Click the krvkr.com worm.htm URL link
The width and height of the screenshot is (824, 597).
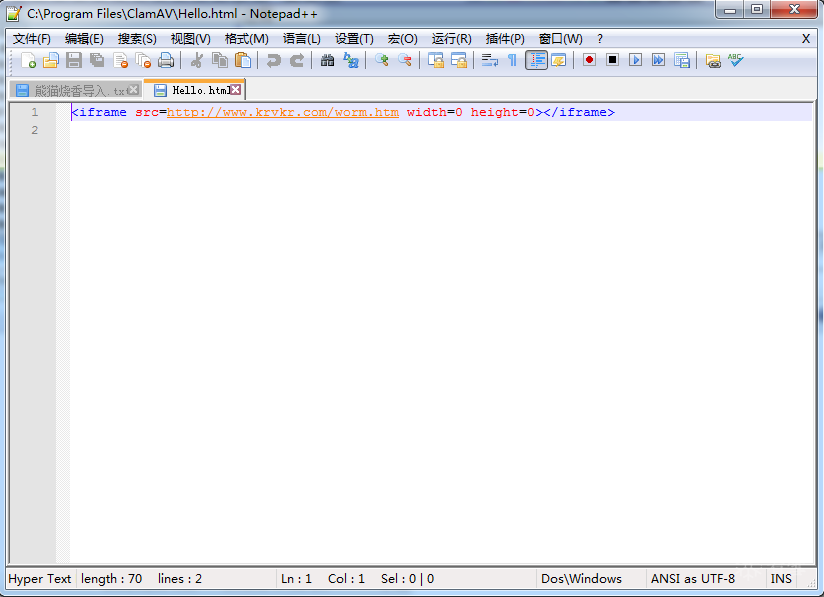(283, 112)
